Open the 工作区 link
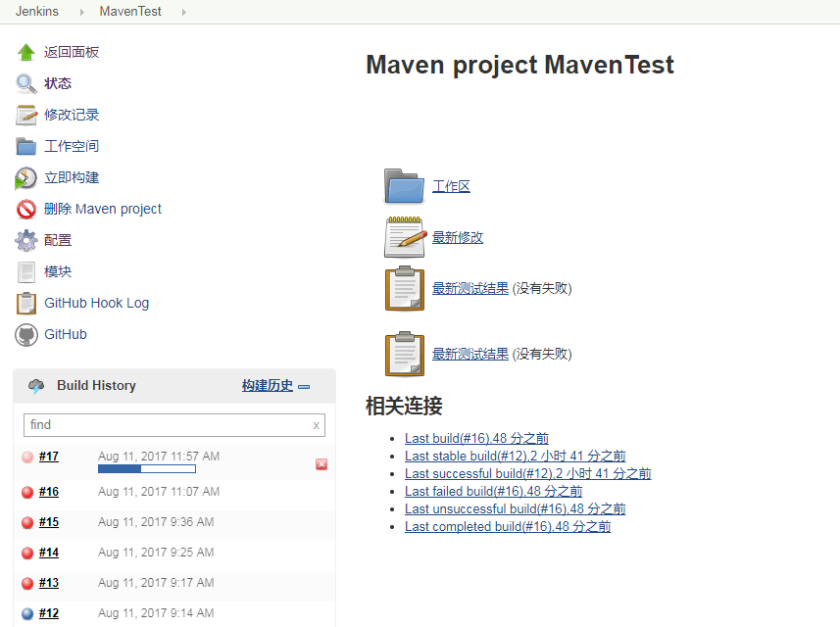The height and width of the screenshot is (627, 840). click(x=451, y=186)
